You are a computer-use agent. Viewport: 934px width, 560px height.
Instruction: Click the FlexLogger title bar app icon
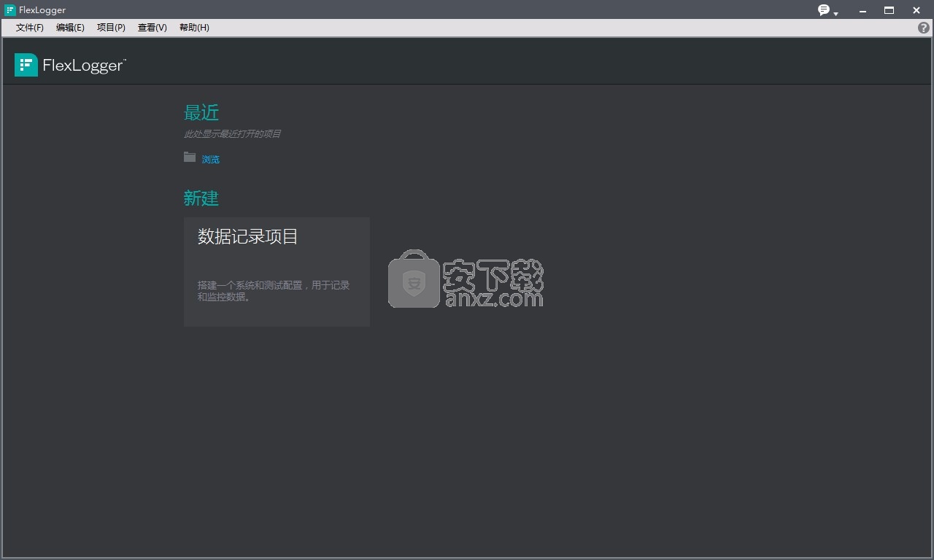click(x=10, y=10)
